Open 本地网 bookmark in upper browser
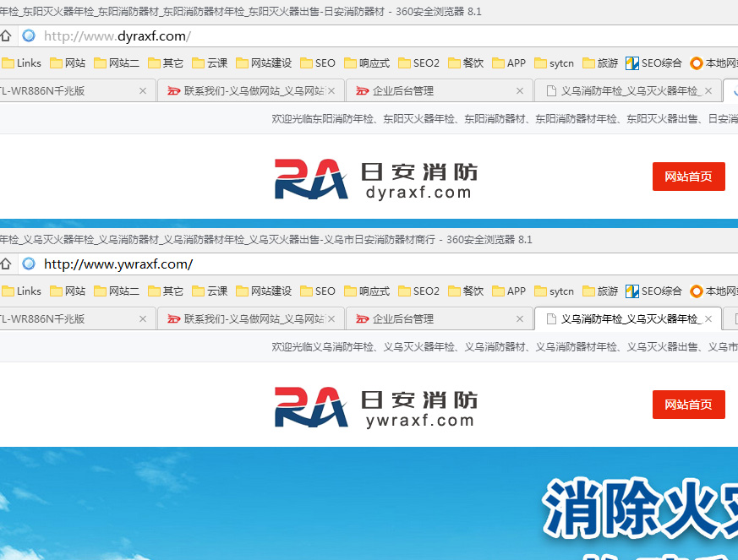The height and width of the screenshot is (560, 738). click(714, 63)
